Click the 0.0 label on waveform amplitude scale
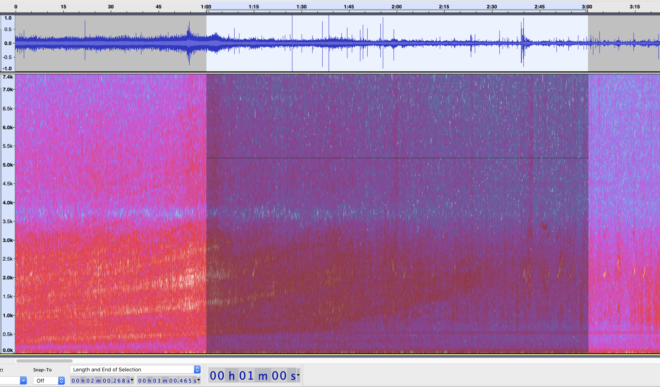Image resolution: width=660 pixels, height=387 pixels. point(8,43)
